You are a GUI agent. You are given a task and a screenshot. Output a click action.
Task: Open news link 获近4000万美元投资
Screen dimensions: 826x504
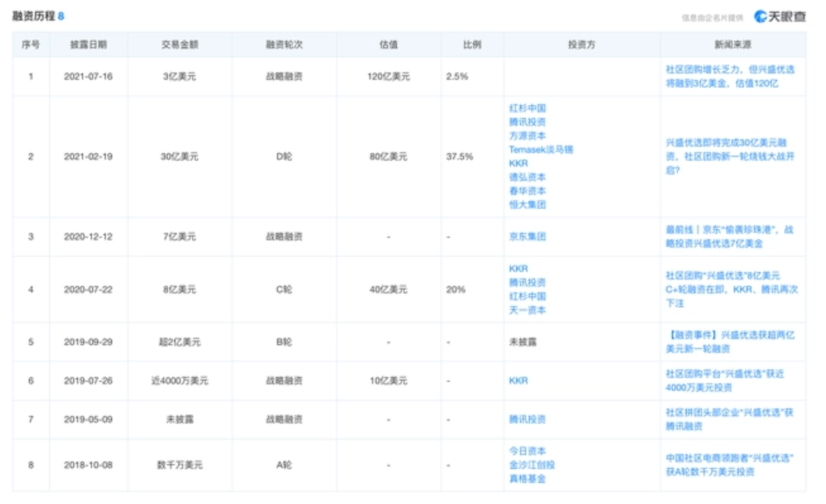pos(725,381)
